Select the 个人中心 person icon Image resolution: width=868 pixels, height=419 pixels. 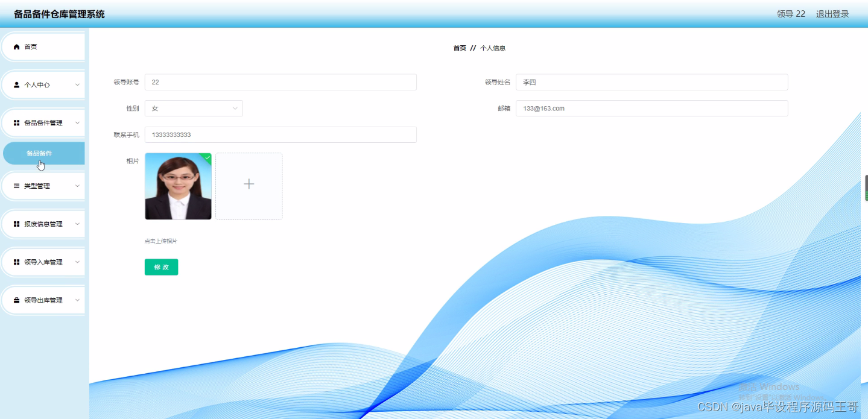tap(15, 84)
